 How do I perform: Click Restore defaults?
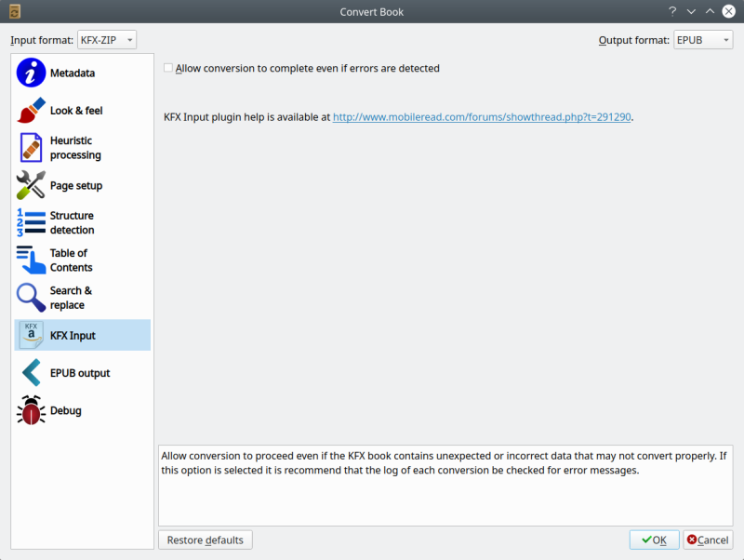pyautogui.click(x=205, y=540)
